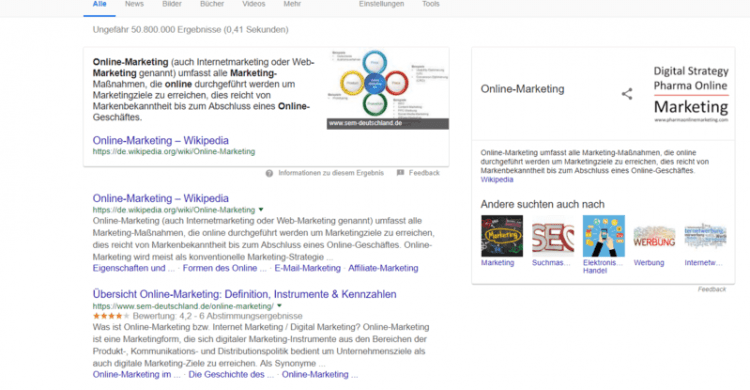Image resolution: width=750 pixels, height=390 pixels.
Task: Click the Suchmas... label
Action: (551, 263)
